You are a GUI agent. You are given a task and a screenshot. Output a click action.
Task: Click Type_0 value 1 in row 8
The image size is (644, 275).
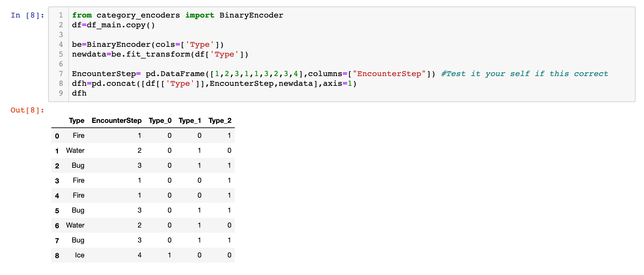tap(169, 255)
